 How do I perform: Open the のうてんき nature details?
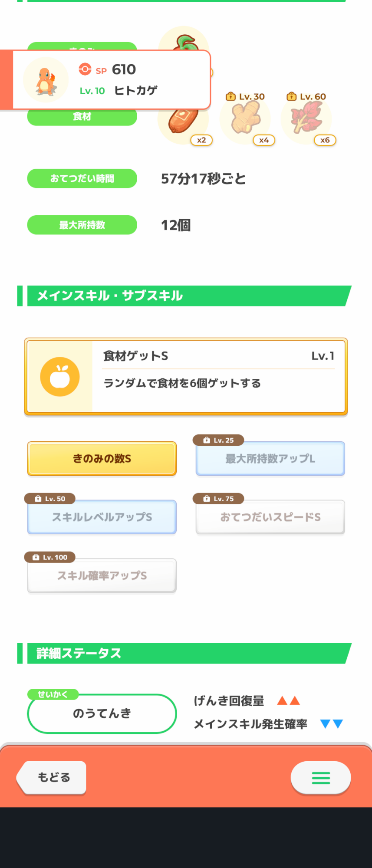pos(102,713)
